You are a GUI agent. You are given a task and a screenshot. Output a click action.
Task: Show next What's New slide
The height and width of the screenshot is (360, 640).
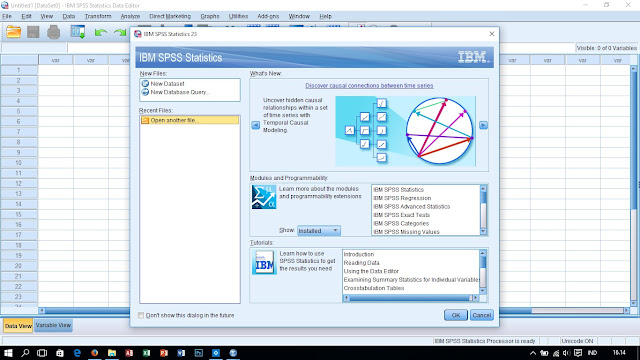point(483,125)
